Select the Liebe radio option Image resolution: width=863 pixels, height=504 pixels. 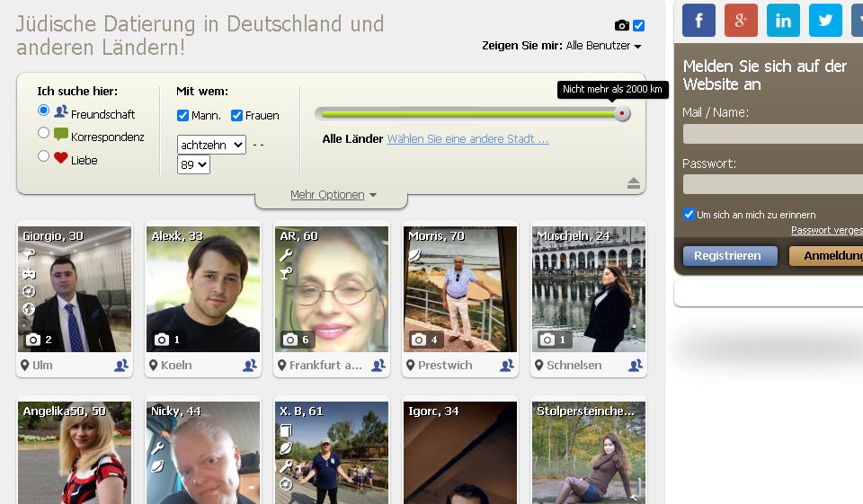(43, 155)
